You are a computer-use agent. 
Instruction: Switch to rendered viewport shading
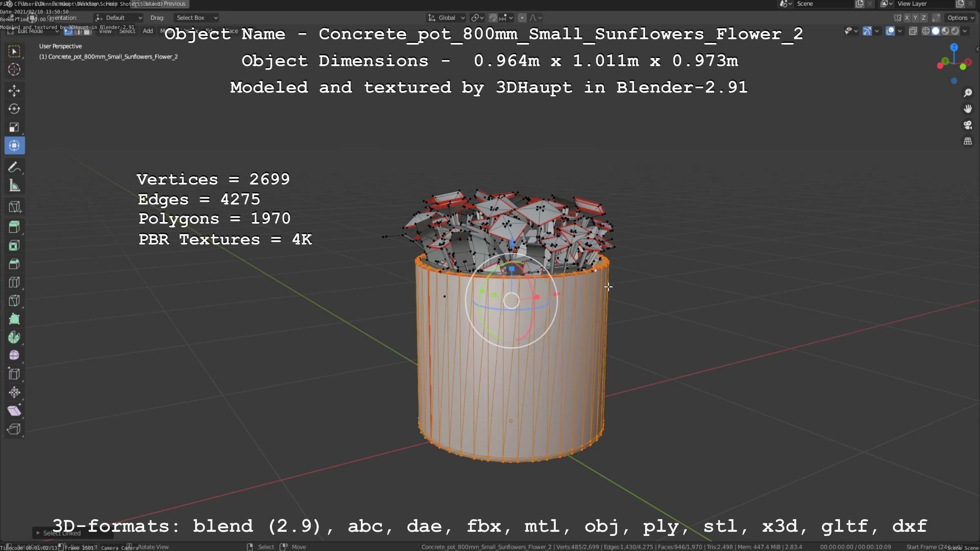[x=955, y=31]
